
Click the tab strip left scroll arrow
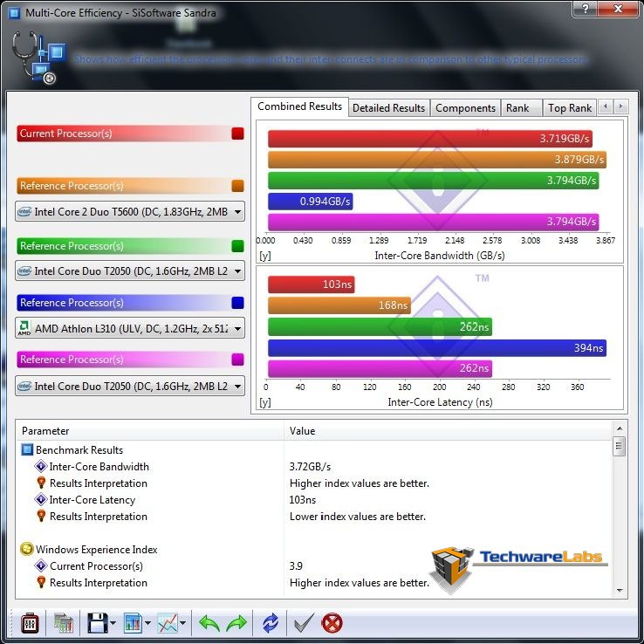click(x=606, y=106)
